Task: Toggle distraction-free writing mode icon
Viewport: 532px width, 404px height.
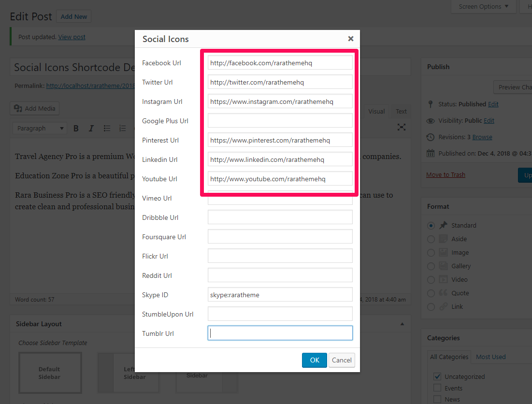Action: pyautogui.click(x=402, y=127)
